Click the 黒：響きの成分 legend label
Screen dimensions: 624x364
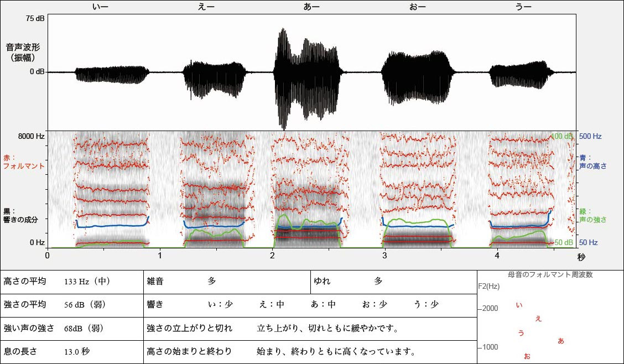[20, 215]
